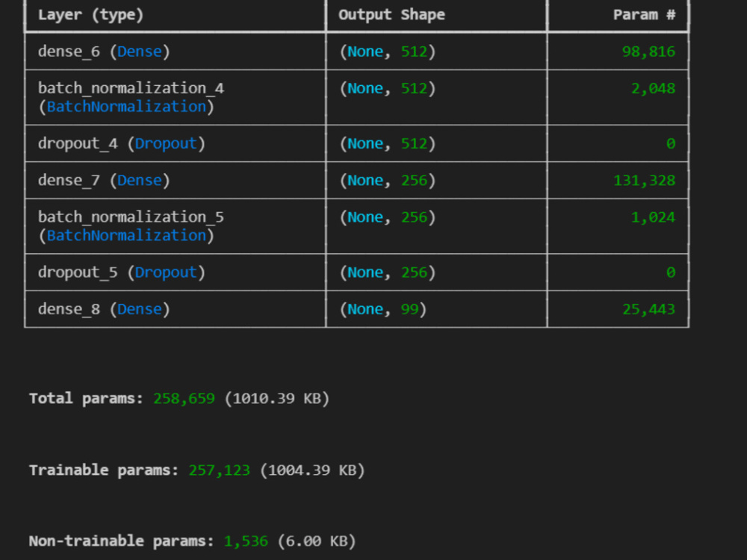This screenshot has height=560, width=747.
Task: Click the (None, 99) output shape
Action: pos(383,310)
